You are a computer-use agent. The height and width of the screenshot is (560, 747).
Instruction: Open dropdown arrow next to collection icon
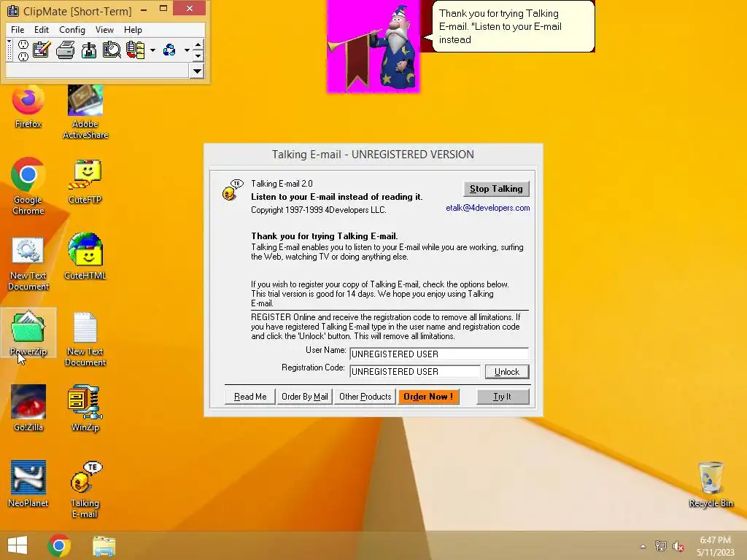coord(152,50)
